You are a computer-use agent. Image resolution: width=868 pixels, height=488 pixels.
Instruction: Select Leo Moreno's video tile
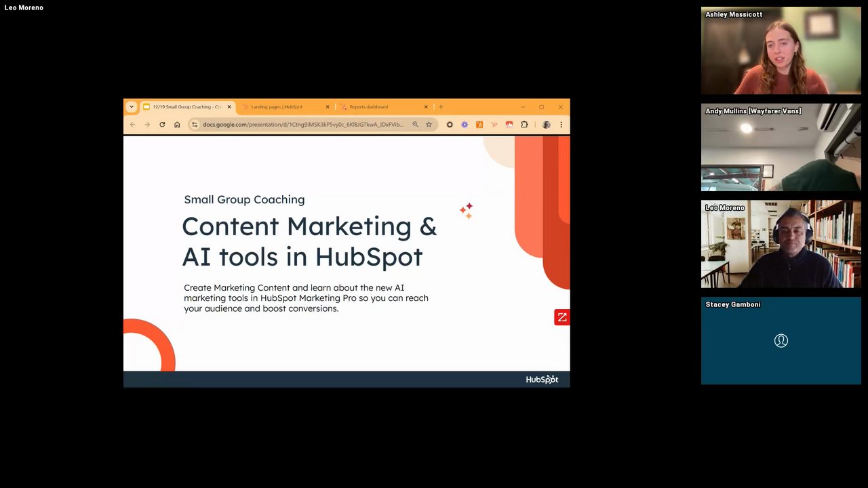tap(781, 244)
